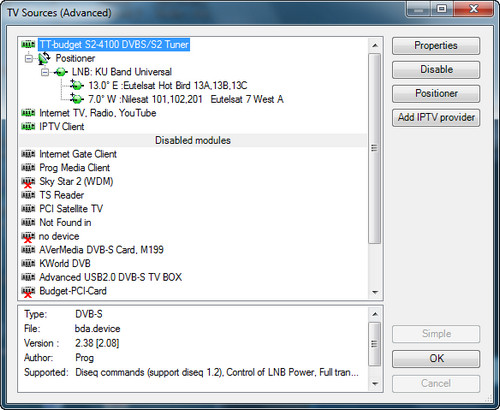Select TT-budget S2-4100 DVBS/S2 Tuner
500x410 pixels.
[x=114, y=44]
